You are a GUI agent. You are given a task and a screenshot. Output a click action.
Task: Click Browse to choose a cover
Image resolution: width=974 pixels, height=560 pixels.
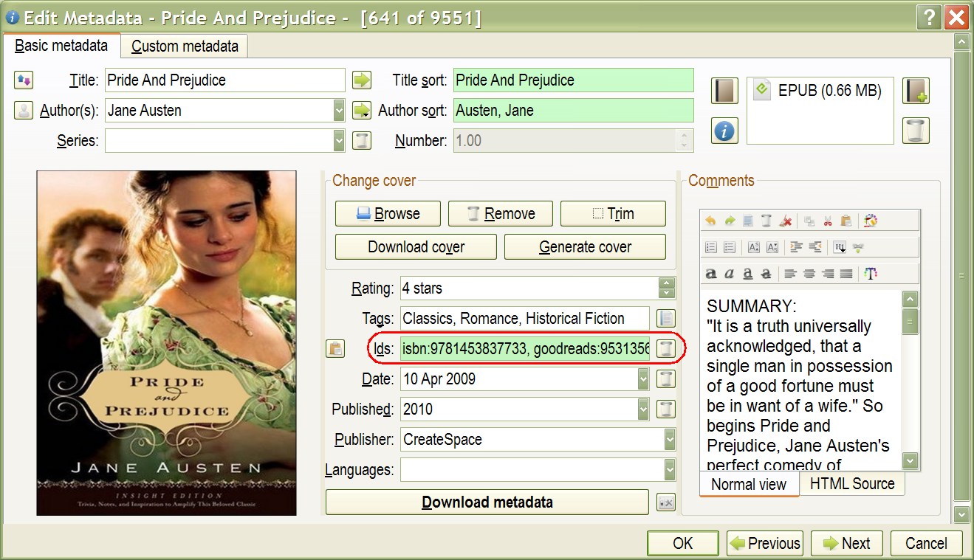coord(388,214)
